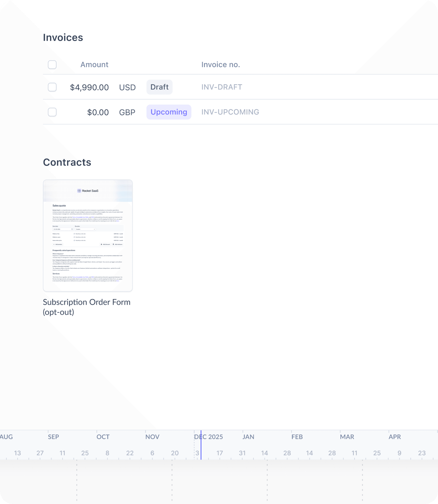
Task: Toggle the select-all checkbox in the invoices header
Action: pyautogui.click(x=52, y=65)
